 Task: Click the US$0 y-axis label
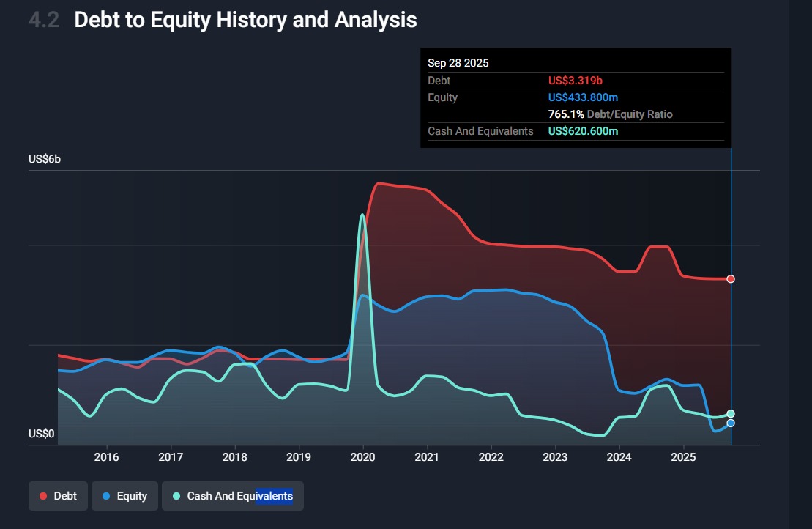42,434
